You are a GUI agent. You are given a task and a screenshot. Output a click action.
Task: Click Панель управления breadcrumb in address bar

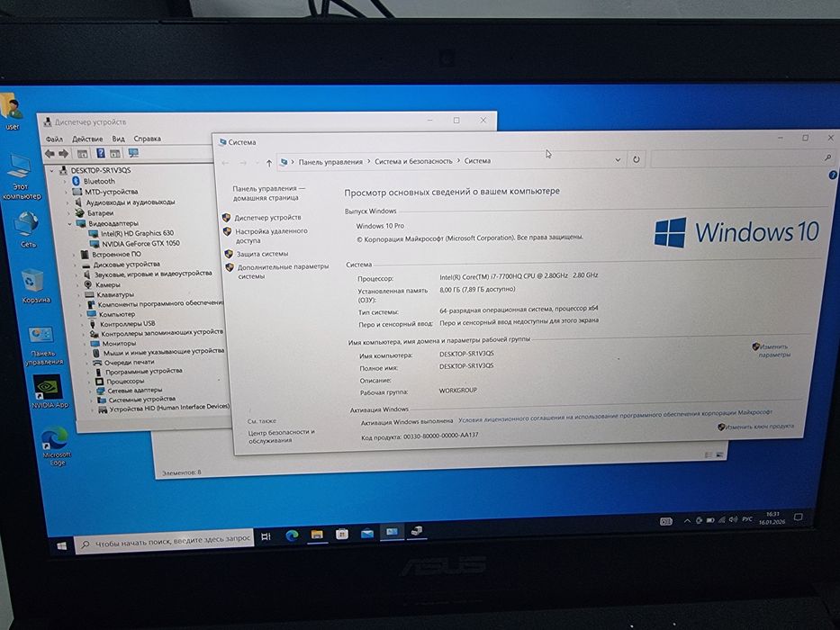[x=330, y=162]
